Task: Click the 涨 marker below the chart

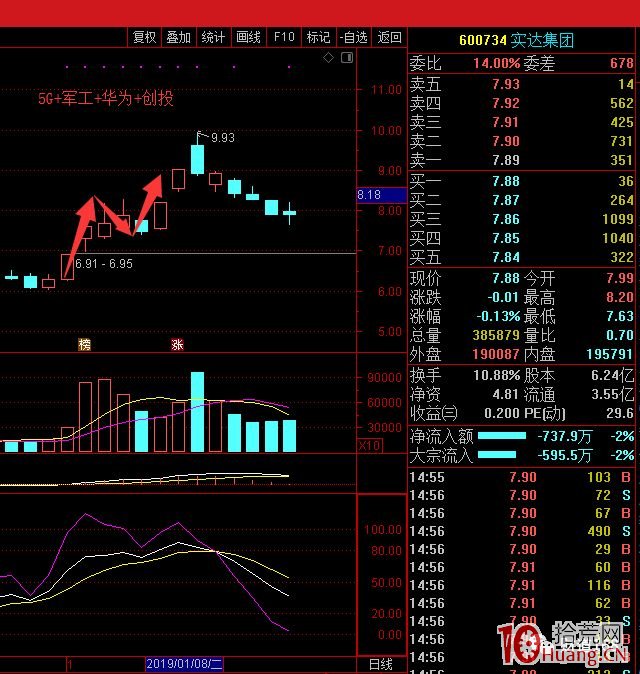Action: 177,344
